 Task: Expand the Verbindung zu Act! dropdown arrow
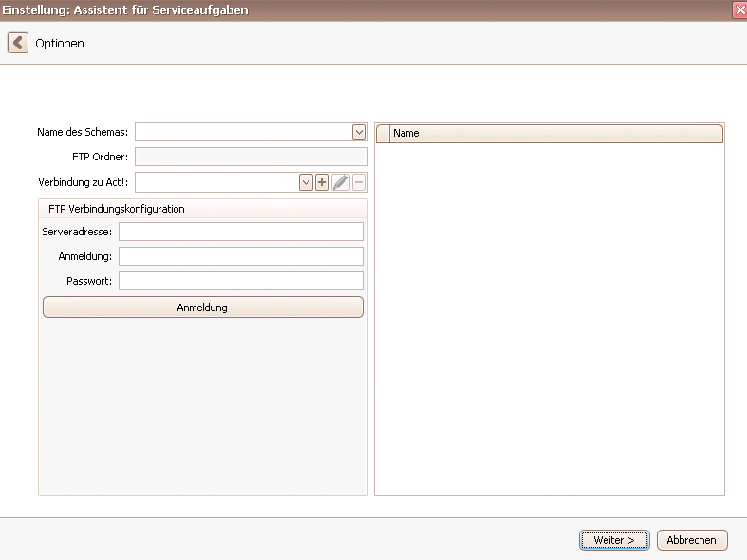(306, 182)
